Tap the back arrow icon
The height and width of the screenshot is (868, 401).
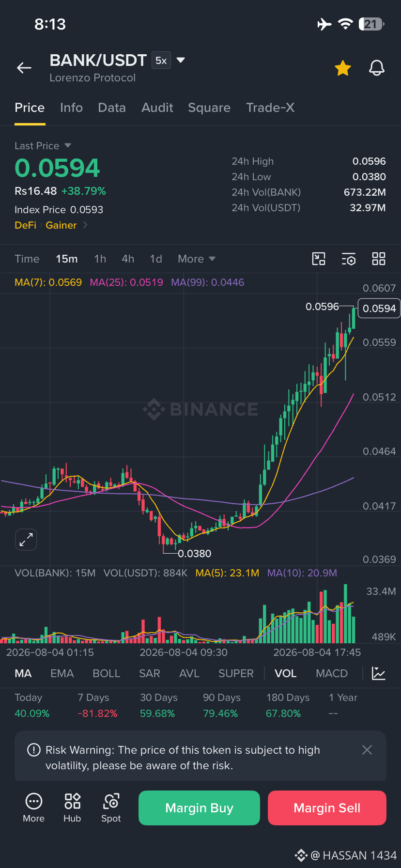pos(24,68)
